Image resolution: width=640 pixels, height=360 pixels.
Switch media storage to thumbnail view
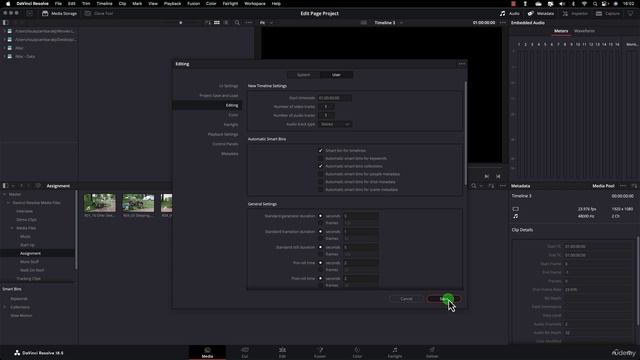217,22
